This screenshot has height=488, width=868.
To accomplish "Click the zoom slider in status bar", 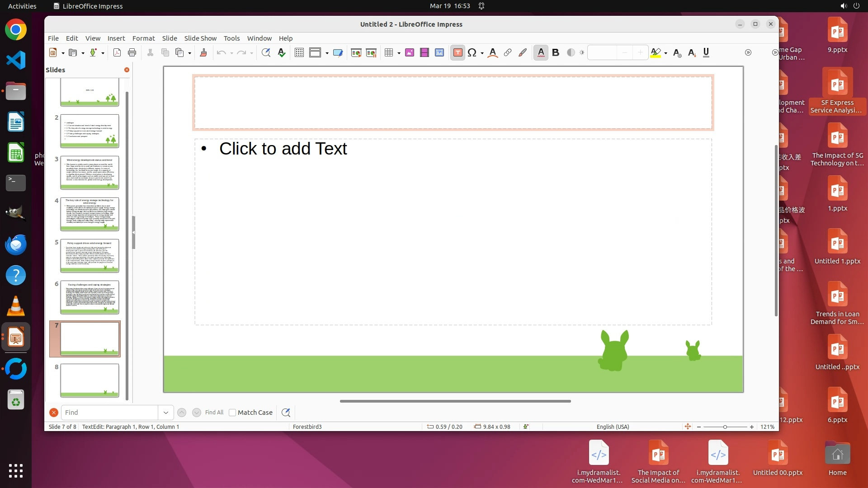I will tap(725, 427).
